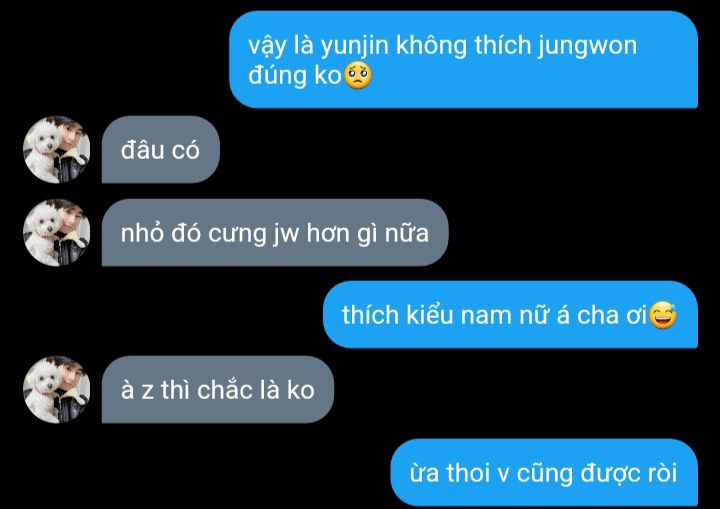720x509 pixels.
Task: Click the word "yunjin" in the top message
Action: 354,46
